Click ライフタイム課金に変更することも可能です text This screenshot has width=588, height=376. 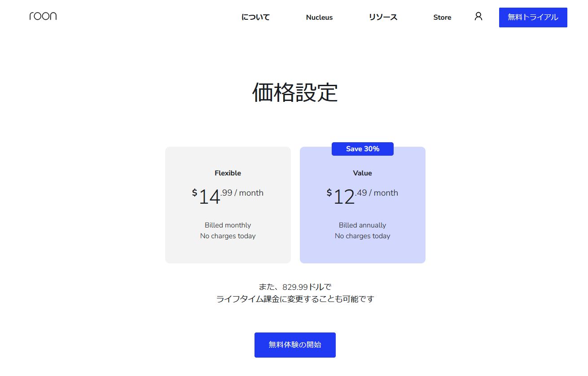[295, 299]
